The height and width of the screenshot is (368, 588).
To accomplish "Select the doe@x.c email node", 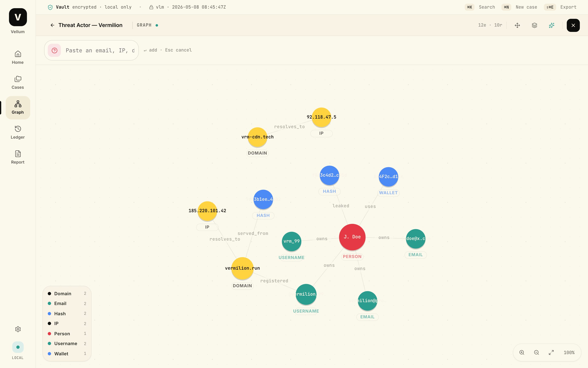I will point(416,239).
